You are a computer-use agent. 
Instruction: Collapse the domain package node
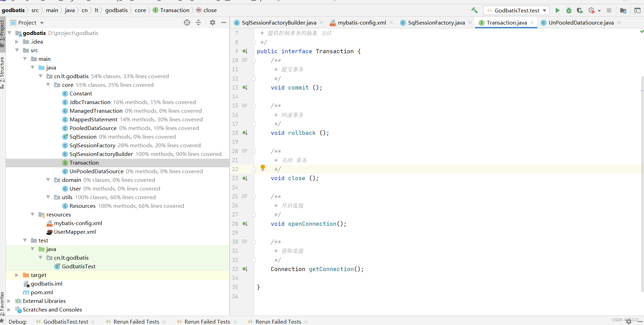pos(48,180)
